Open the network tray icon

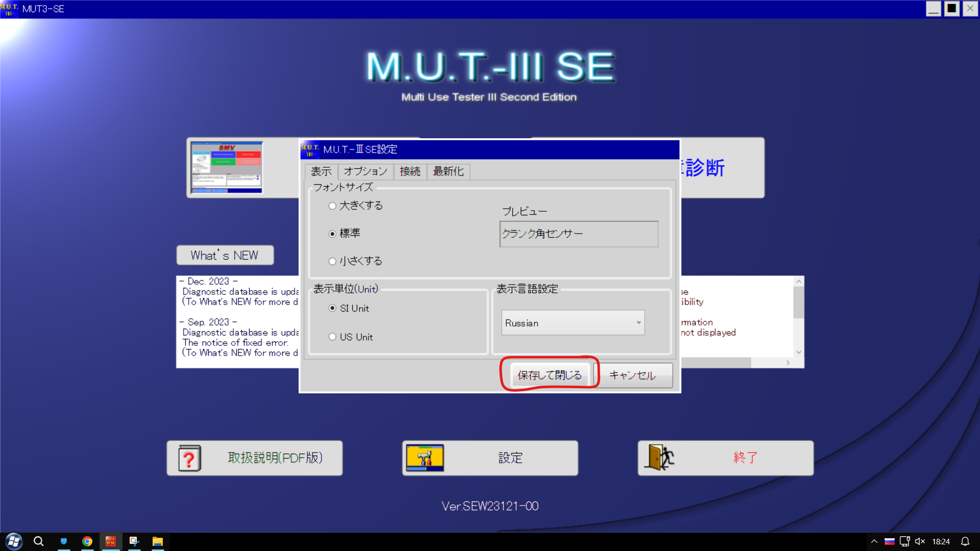[905, 541]
